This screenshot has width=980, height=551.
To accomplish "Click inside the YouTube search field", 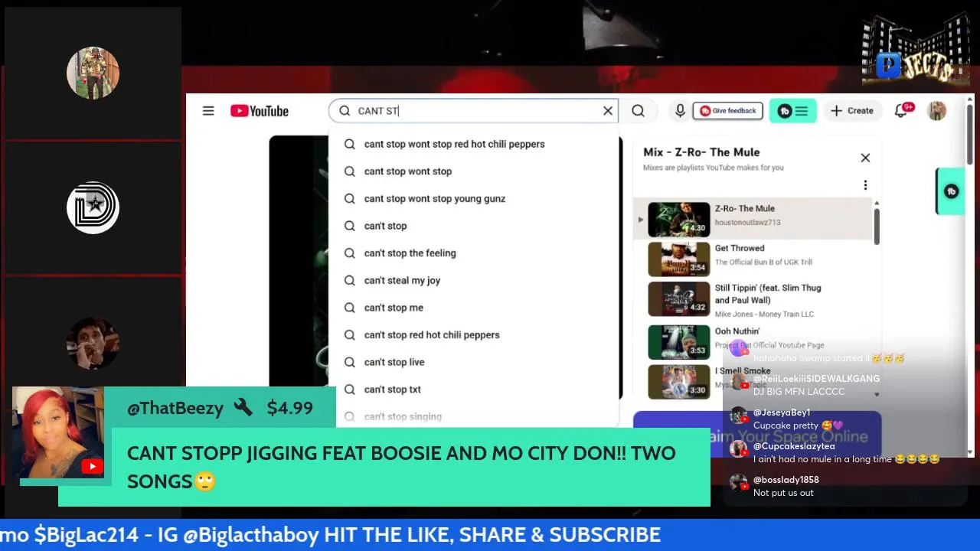I will pos(475,111).
